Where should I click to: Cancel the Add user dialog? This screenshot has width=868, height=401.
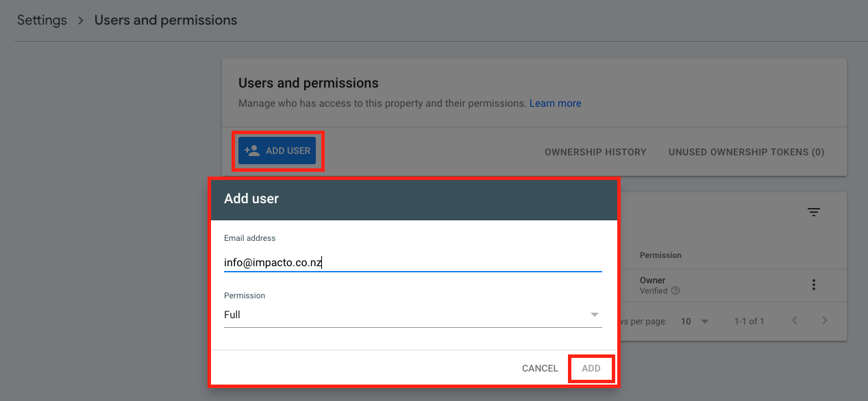[x=540, y=368]
